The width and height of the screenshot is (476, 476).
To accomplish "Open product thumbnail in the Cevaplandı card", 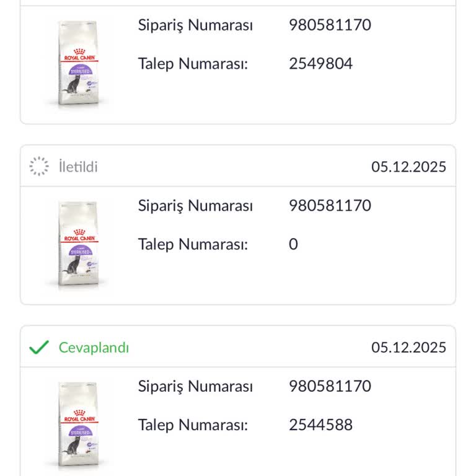I will tap(78, 425).
